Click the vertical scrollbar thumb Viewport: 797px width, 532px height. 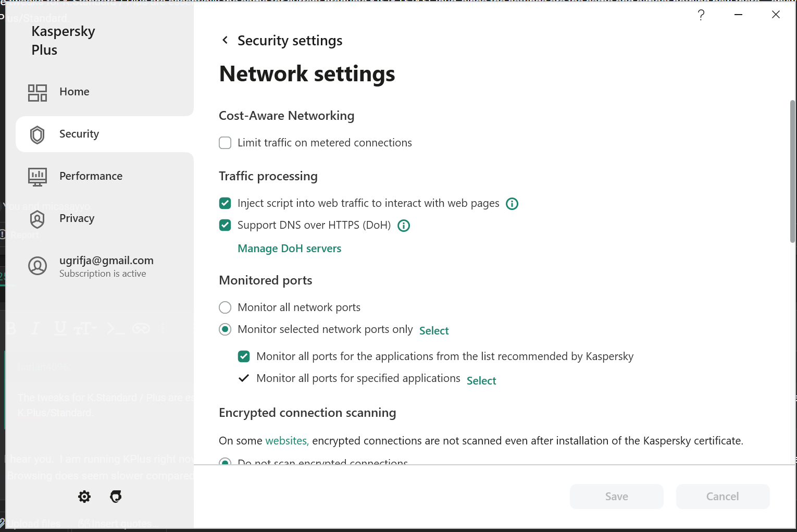coord(792,172)
